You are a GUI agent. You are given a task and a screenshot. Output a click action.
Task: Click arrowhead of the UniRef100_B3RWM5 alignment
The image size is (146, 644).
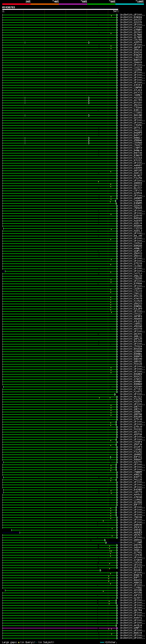[x=116, y=203]
